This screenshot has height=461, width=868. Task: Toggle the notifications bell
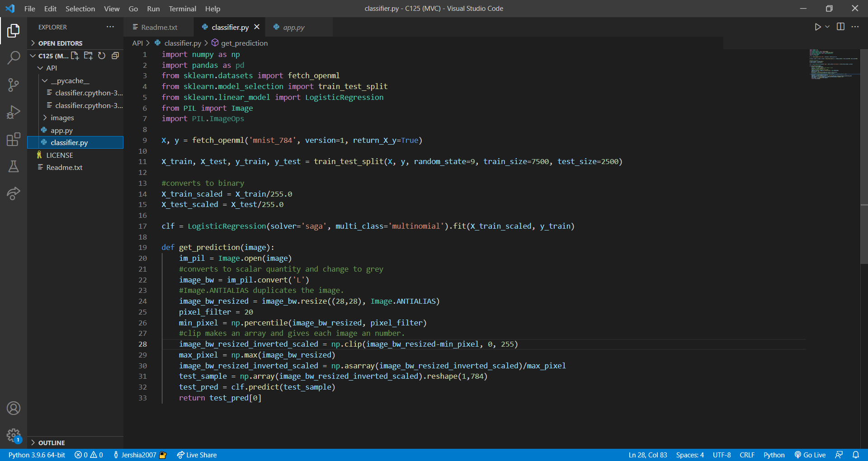857,455
